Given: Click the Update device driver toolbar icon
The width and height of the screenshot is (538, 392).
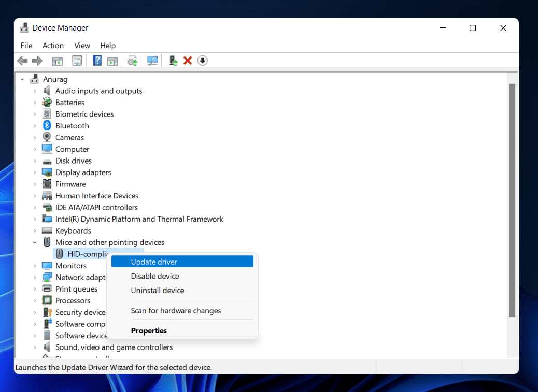Looking at the screenshot, I should [x=173, y=61].
